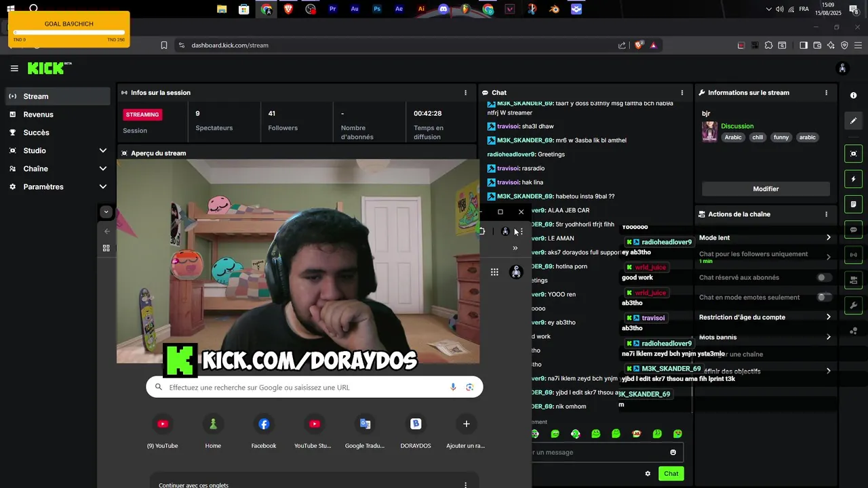
Task: Click the share page icon
Action: pyautogui.click(x=622, y=45)
